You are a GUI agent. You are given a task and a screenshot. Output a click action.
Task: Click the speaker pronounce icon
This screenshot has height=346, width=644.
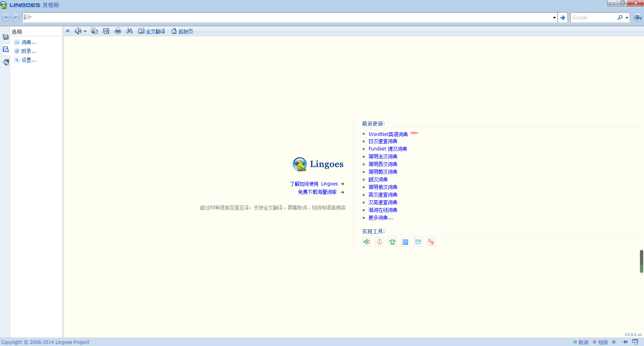coord(78,31)
